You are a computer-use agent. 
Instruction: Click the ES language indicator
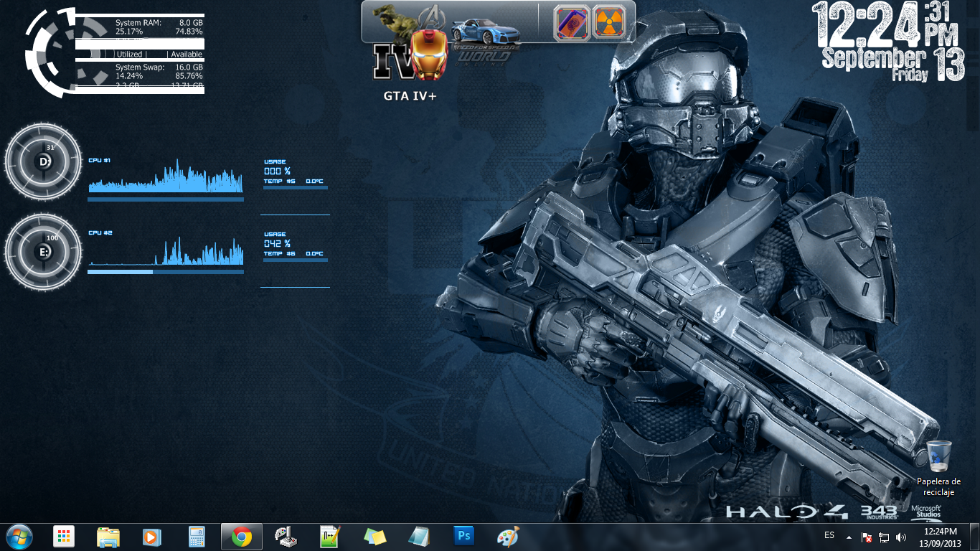829,535
